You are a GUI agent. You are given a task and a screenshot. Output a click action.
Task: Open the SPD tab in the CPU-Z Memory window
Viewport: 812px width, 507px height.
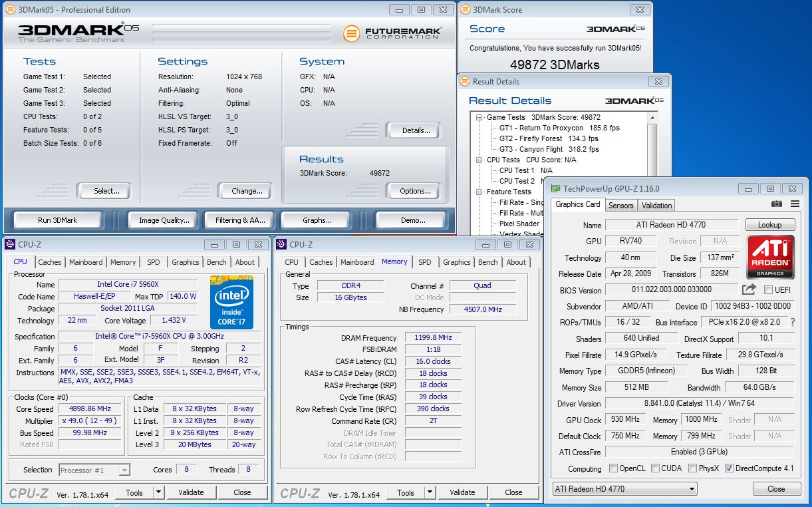click(424, 262)
